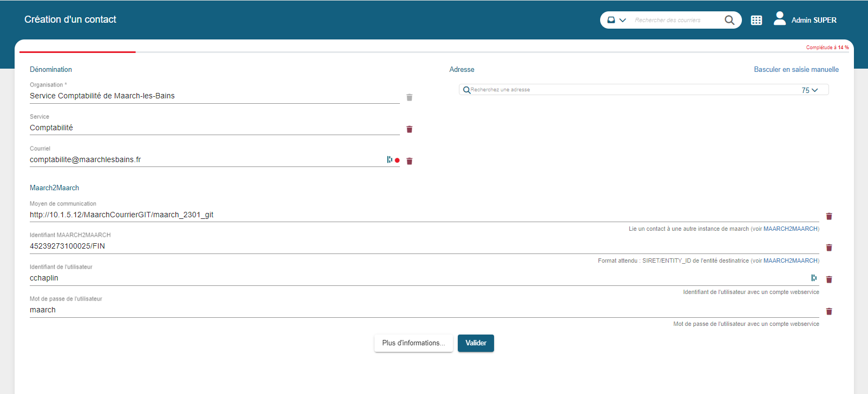868x394 pixels.
Task: Open the department 75 dropdown
Action: click(x=809, y=90)
